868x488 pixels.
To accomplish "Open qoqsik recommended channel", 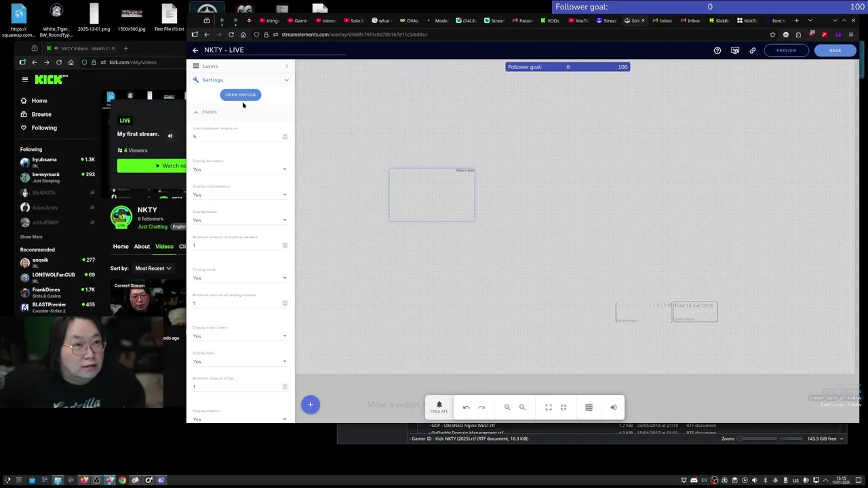I will (58, 262).
